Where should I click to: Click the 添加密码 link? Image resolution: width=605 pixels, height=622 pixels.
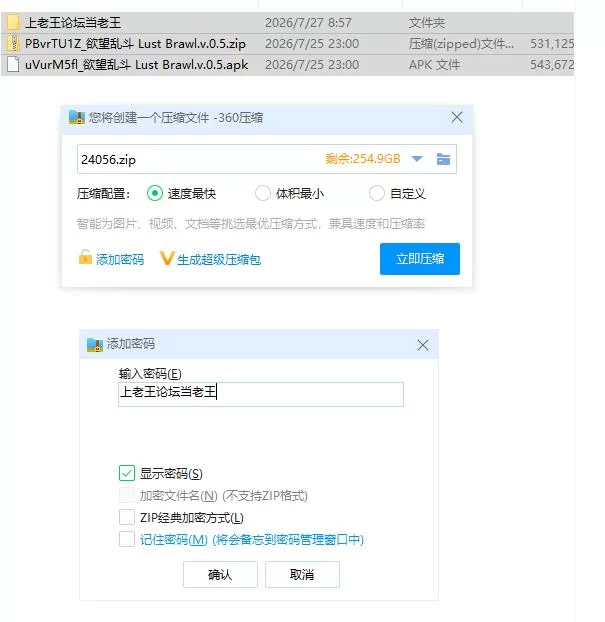[x=120, y=259]
